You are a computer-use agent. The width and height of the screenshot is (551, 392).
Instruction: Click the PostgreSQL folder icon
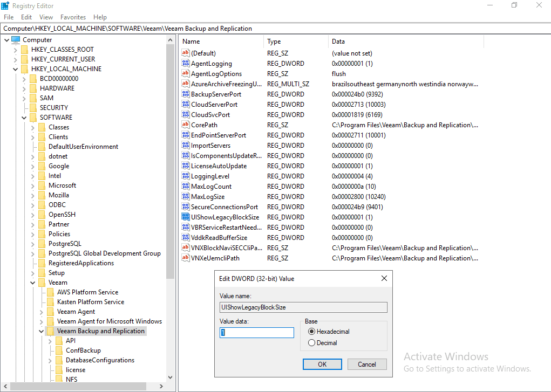pyautogui.click(x=42, y=244)
